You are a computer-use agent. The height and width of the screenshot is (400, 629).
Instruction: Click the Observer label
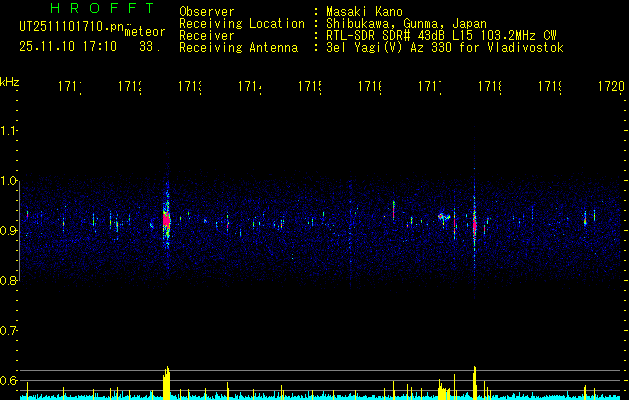click(x=207, y=12)
